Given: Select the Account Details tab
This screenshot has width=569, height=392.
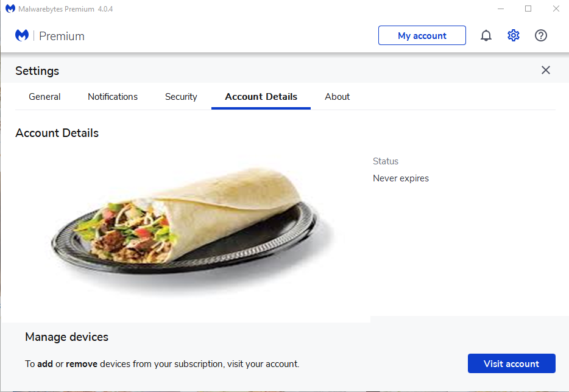Looking at the screenshot, I should click(261, 97).
